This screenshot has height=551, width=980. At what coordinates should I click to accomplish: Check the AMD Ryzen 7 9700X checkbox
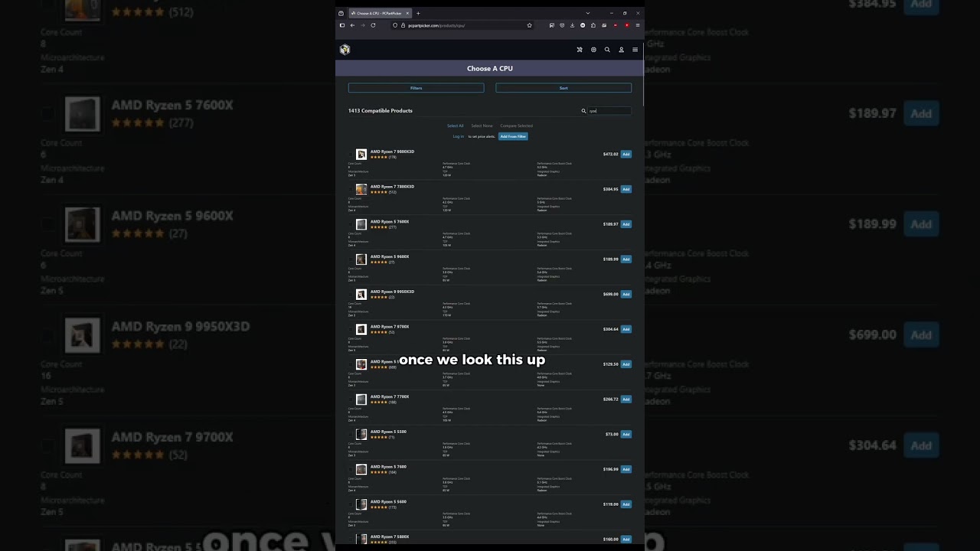coord(351,330)
